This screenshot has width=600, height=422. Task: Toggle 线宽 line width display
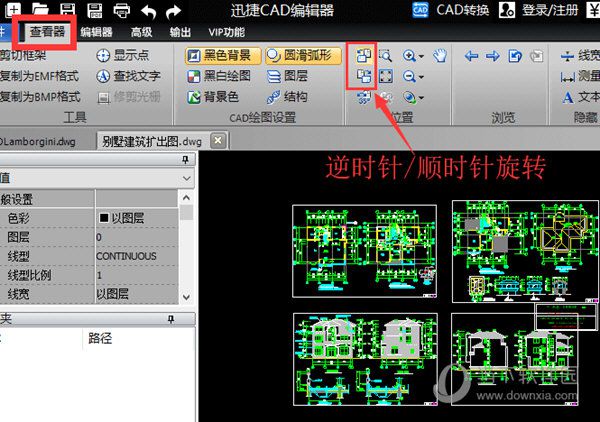point(580,56)
